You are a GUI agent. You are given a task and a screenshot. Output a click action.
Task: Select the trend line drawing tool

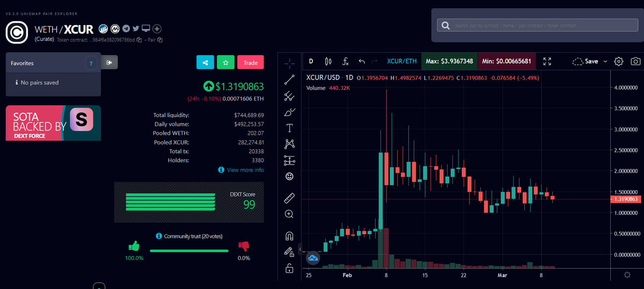(289, 80)
